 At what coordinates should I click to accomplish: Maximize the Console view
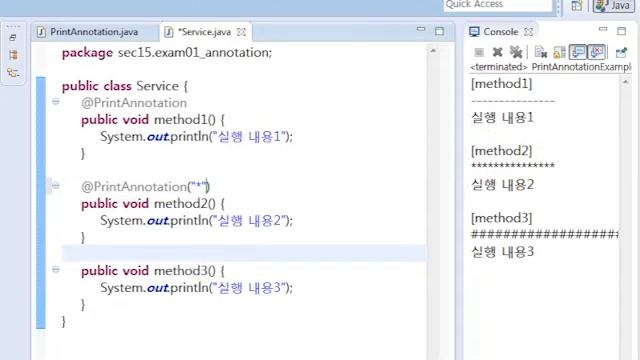tap(621, 31)
